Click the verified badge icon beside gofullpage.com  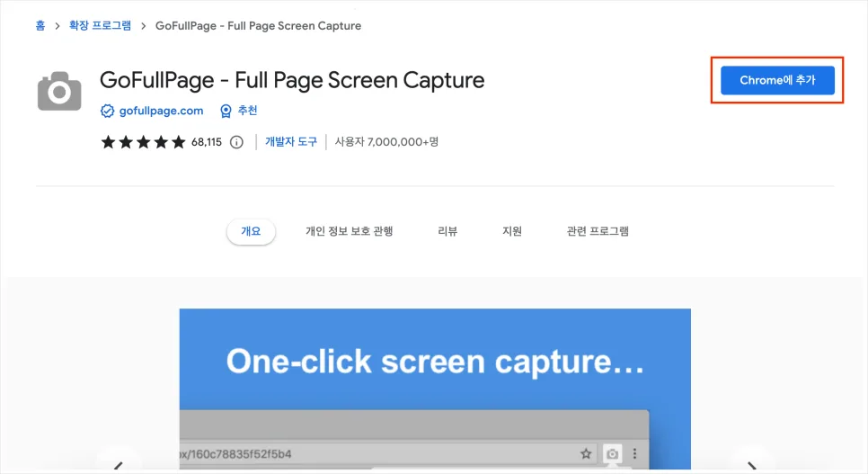pyautogui.click(x=107, y=111)
